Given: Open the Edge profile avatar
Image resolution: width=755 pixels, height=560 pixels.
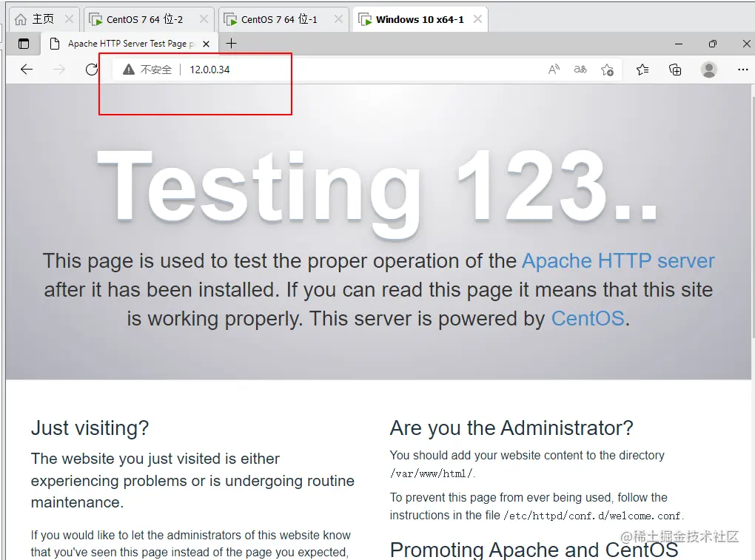Looking at the screenshot, I should coord(709,70).
